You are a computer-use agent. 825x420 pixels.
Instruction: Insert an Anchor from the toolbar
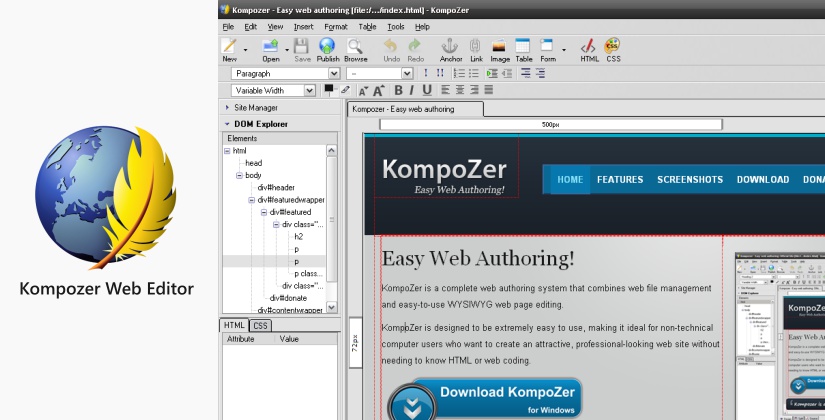coord(450,49)
